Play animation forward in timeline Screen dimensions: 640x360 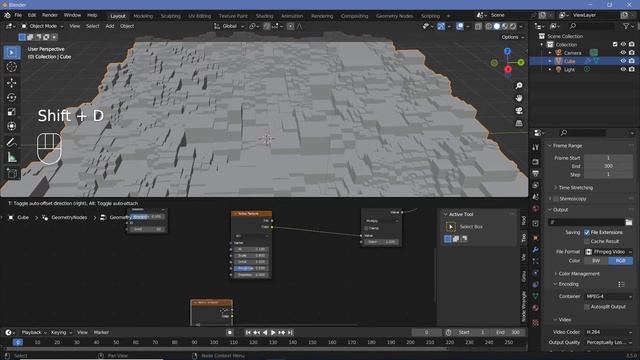click(273, 333)
